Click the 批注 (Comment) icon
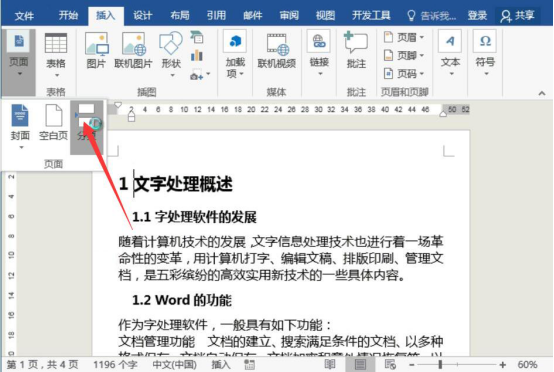The width and height of the screenshot is (554, 372). (x=356, y=50)
